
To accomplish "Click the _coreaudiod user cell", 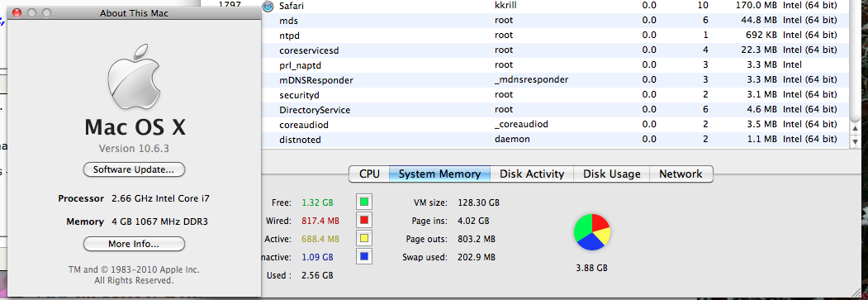I will pyautogui.click(x=521, y=125).
